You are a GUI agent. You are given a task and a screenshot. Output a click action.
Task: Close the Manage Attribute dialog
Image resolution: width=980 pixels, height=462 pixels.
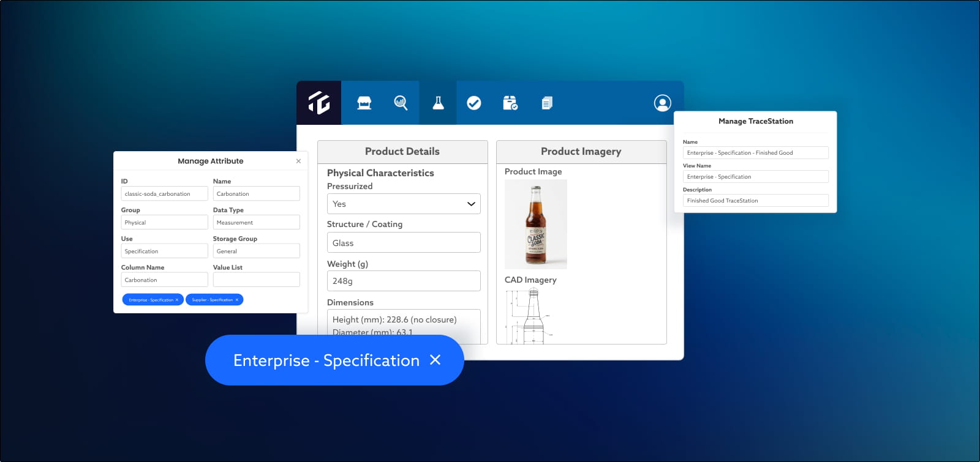(298, 161)
